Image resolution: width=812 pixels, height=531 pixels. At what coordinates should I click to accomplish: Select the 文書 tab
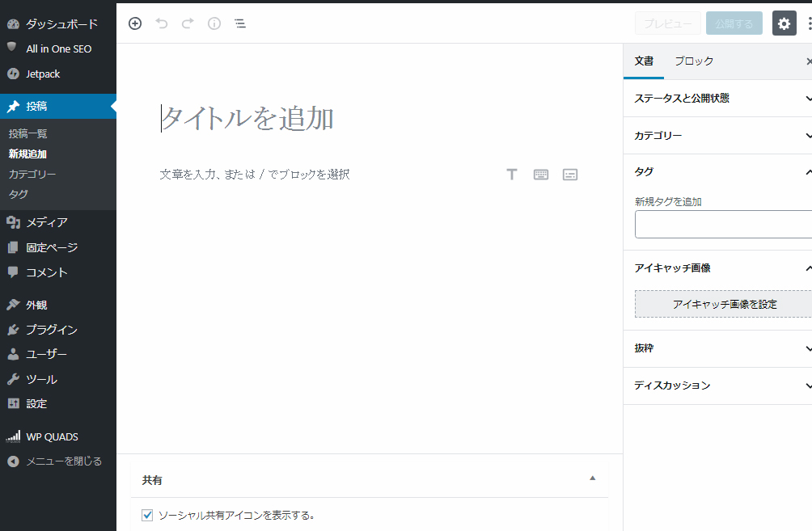[644, 61]
